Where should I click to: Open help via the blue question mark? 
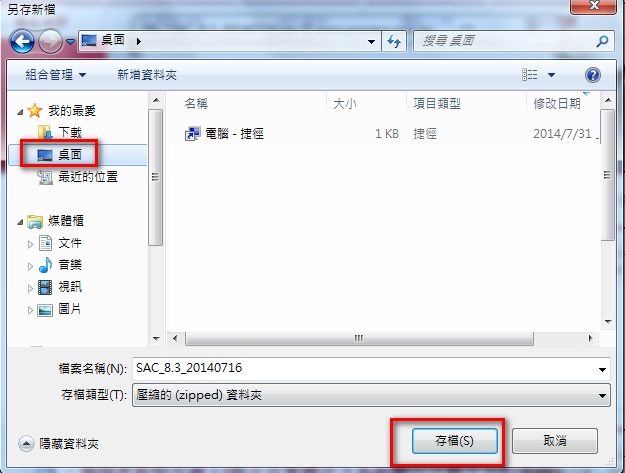(x=593, y=75)
